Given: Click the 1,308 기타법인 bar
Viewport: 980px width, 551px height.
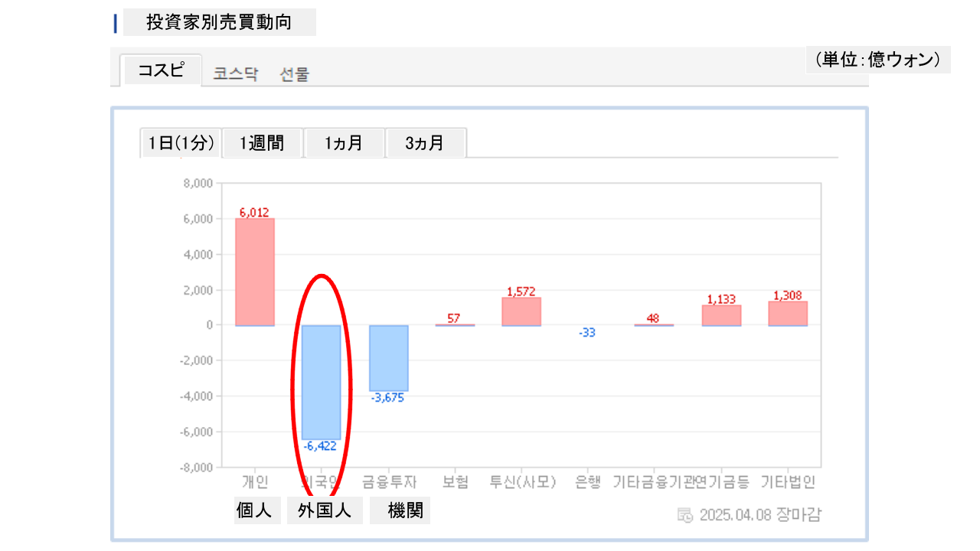Looking at the screenshot, I should coord(788,314).
